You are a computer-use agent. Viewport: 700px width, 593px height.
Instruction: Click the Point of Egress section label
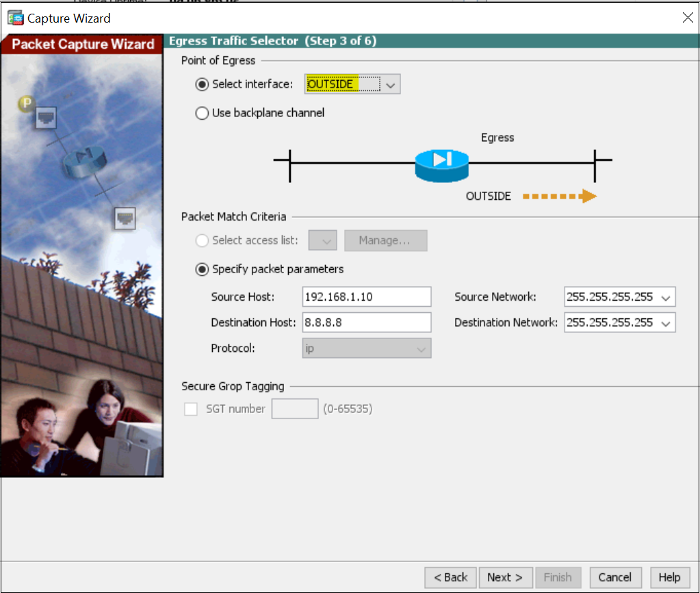[x=218, y=61]
